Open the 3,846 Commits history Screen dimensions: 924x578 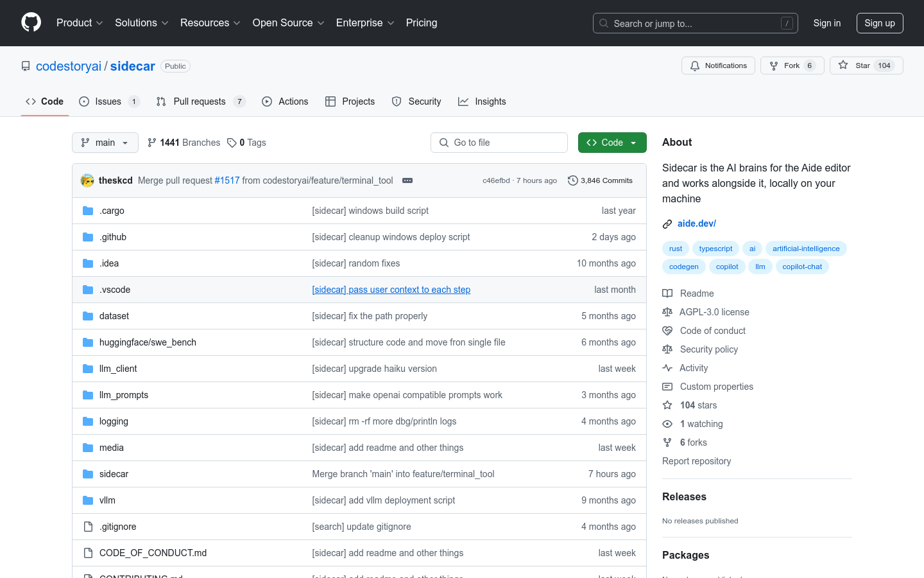click(601, 180)
